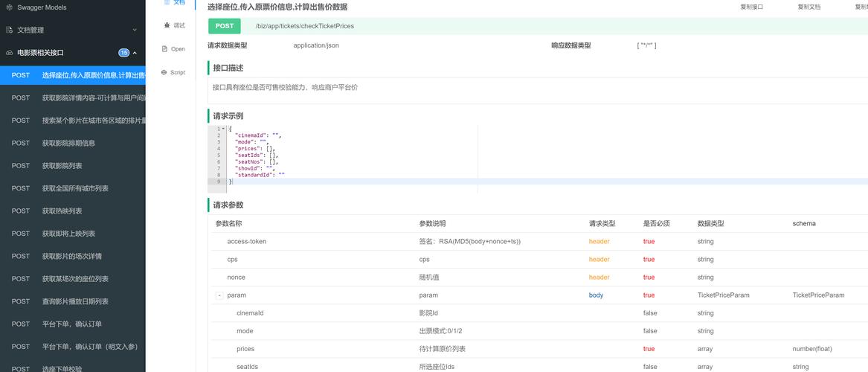Open the 查询影片播放日期列表 API entry
This screenshot has width=868, height=372.
coord(72,302)
